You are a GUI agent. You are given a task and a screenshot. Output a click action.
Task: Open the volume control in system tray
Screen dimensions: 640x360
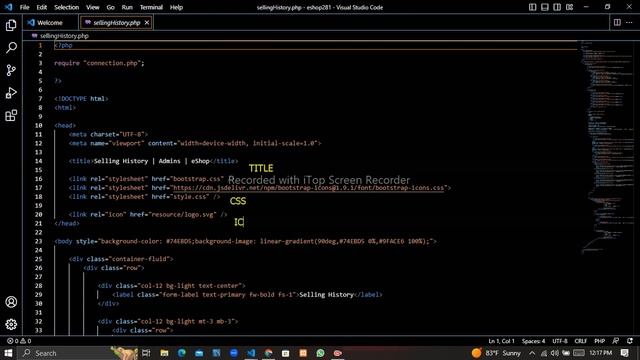click(x=555, y=353)
